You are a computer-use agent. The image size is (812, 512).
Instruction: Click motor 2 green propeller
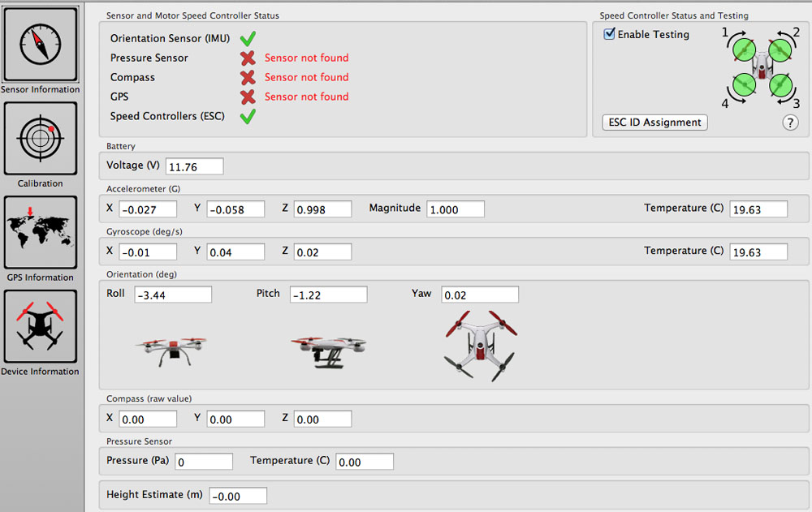[x=780, y=50]
